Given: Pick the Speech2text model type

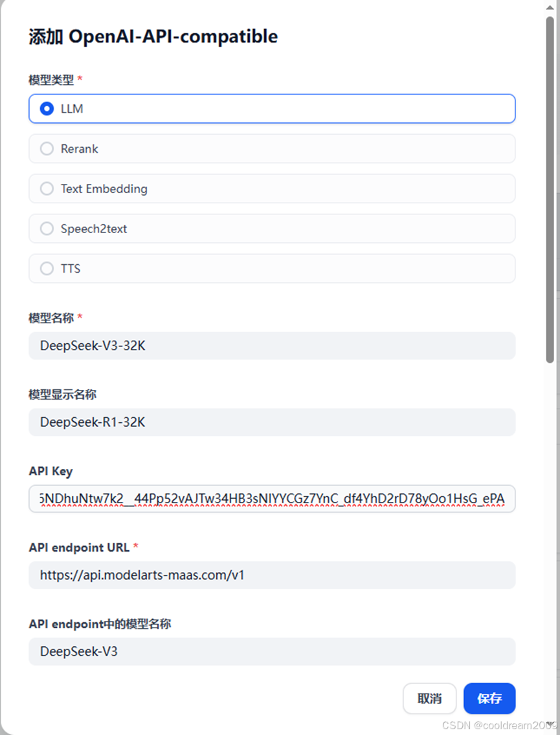Looking at the screenshot, I should click(x=272, y=229).
